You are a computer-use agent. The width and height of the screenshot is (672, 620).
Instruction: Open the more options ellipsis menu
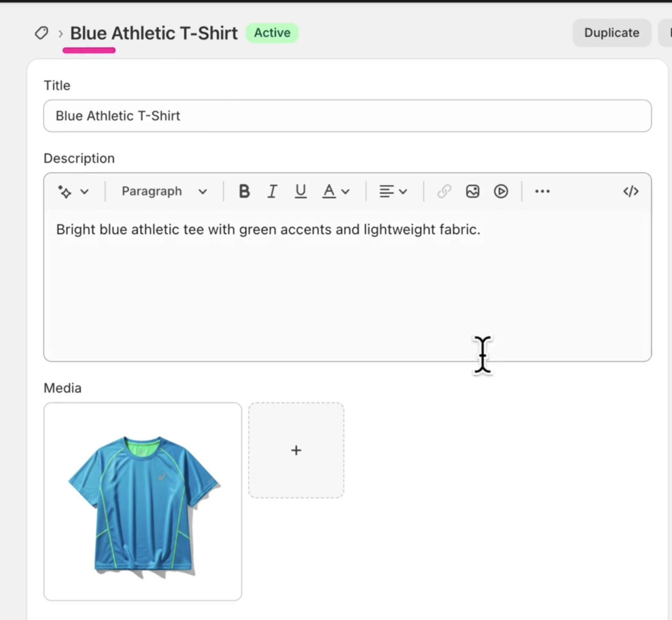click(542, 191)
